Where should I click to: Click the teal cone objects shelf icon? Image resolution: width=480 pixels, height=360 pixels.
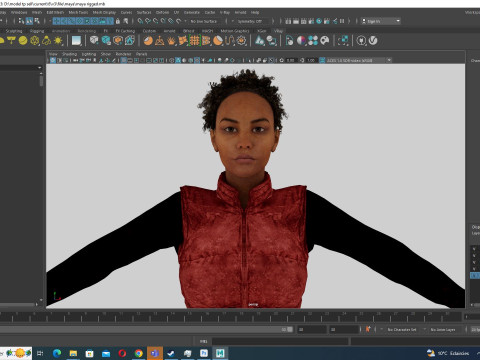(260, 41)
